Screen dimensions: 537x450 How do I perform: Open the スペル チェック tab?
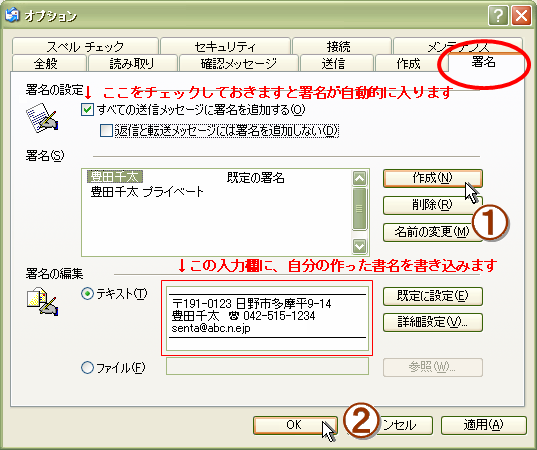[x=85, y=46]
